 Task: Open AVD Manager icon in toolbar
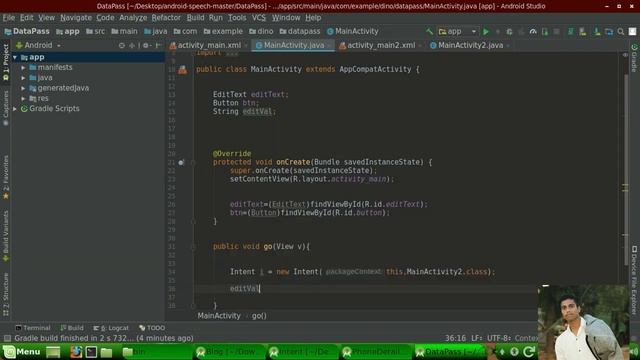583,31
